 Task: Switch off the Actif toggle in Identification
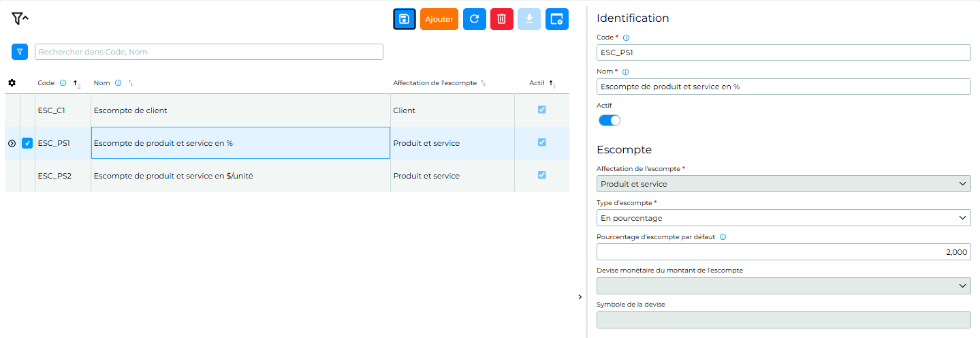point(610,121)
